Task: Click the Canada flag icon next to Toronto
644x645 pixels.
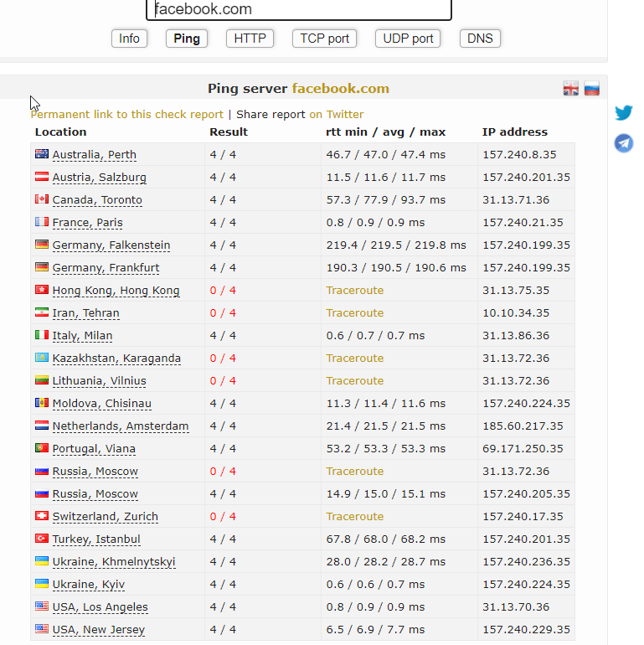Action: [42, 199]
